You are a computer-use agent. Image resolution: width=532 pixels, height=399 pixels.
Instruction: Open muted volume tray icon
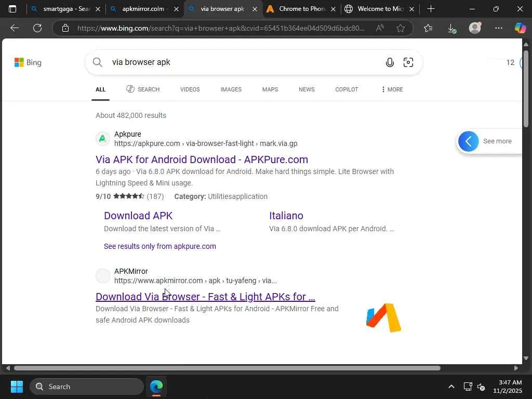pyautogui.click(x=481, y=387)
